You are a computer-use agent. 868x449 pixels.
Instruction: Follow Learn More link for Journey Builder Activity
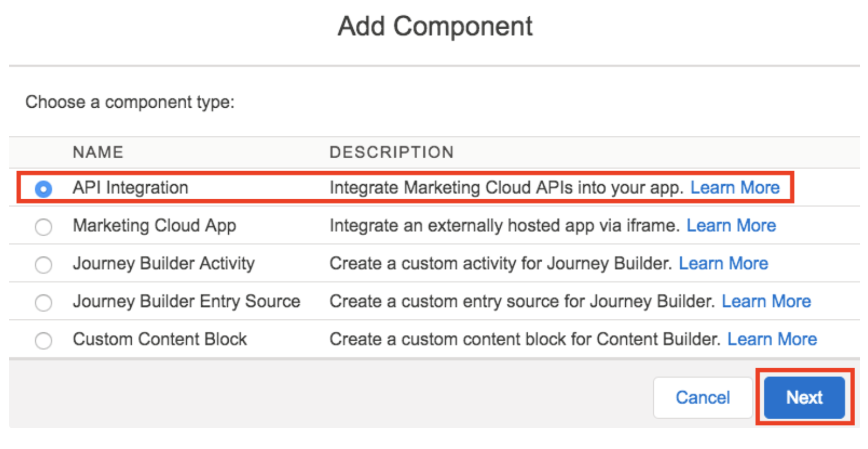pos(723,263)
